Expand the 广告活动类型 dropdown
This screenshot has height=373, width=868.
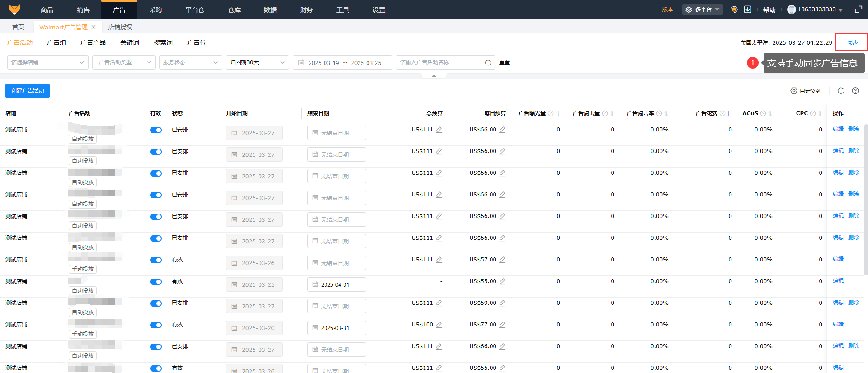(123, 62)
